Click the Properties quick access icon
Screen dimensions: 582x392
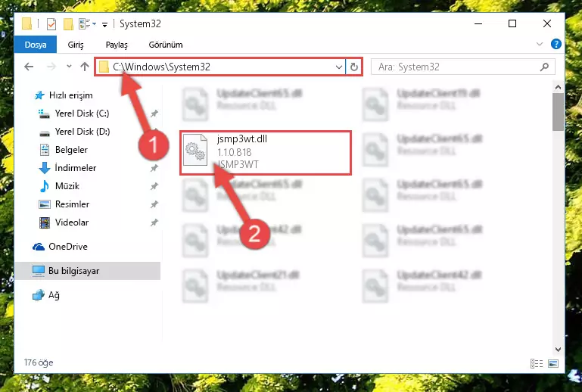(x=51, y=24)
